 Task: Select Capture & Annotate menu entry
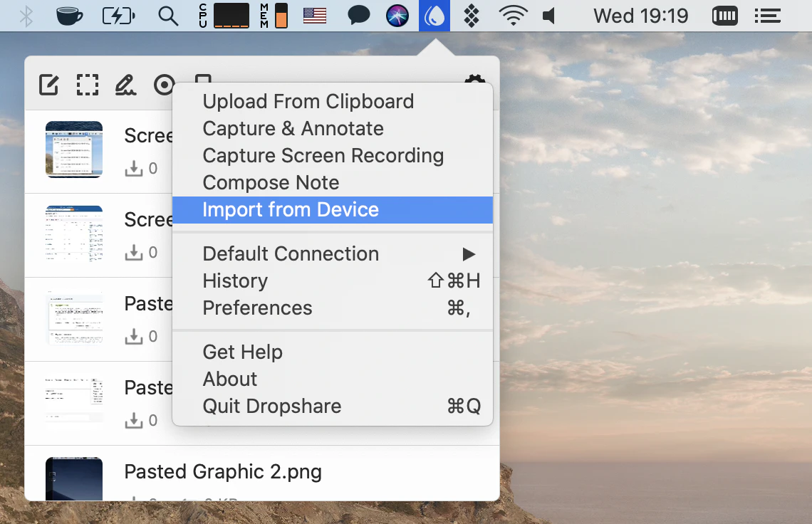333,128
